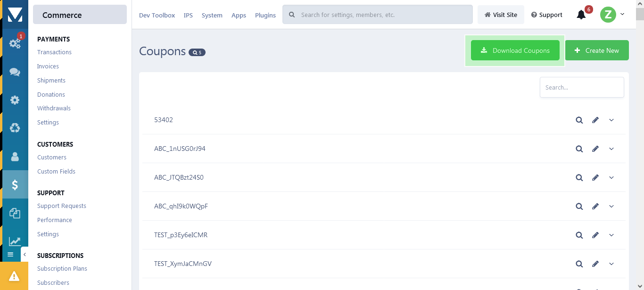Image resolution: width=644 pixels, height=290 pixels.
Task: Select the Commerce dollar sign sidebar icon
Action: 15,185
